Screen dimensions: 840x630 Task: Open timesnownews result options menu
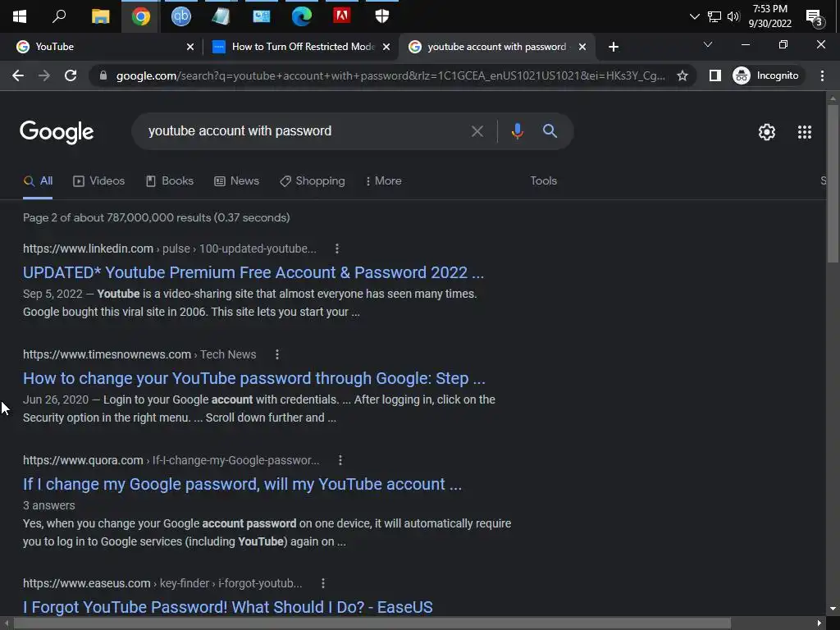coord(276,354)
